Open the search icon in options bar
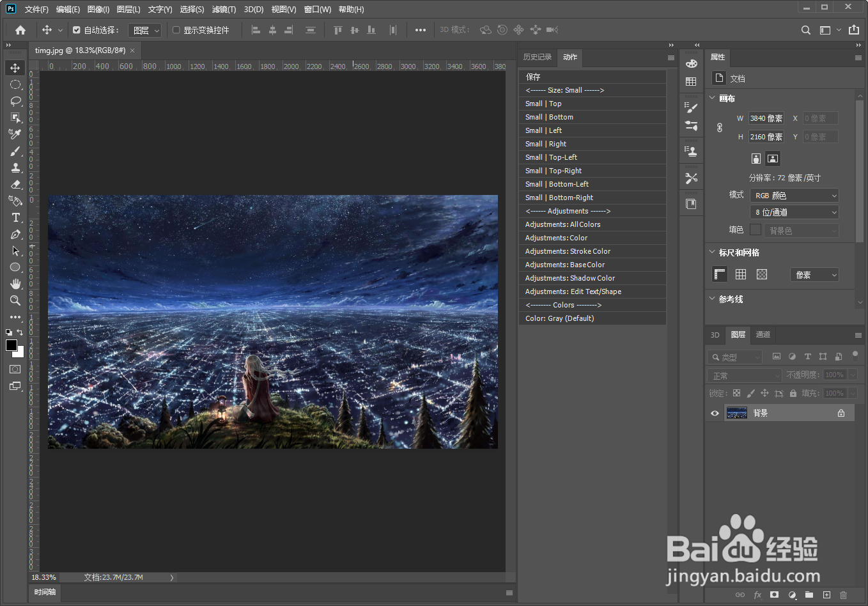The image size is (868, 606). point(806,30)
